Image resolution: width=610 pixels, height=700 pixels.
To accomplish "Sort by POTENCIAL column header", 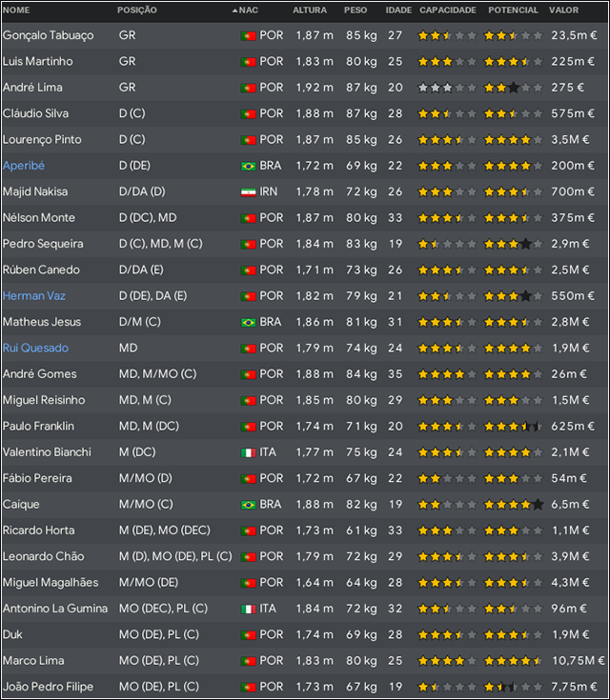I will (x=513, y=10).
